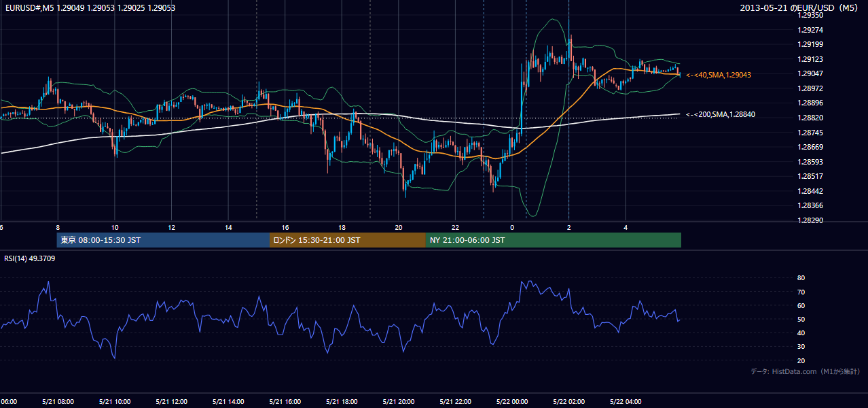The width and height of the screenshot is (868, 408).
Task: Click the bottom timeline label 5/21 08:00
Action: click(57, 401)
